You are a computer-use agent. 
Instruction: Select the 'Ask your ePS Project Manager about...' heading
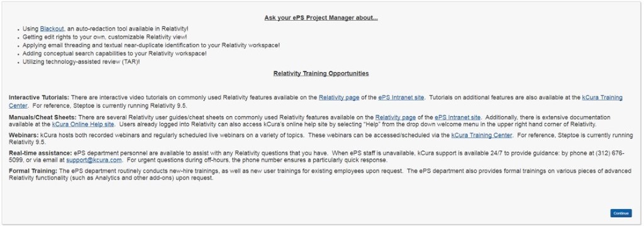(321, 18)
